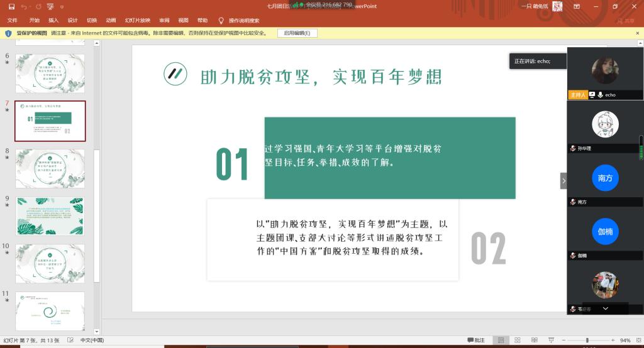Image resolution: width=644 pixels, height=348 pixels.
Task: Expand the video panel collapse arrow
Action: pyautogui.click(x=563, y=181)
